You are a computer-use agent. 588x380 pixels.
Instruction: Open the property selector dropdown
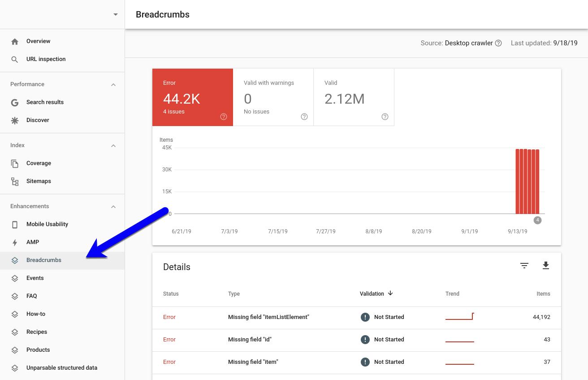pyautogui.click(x=115, y=14)
